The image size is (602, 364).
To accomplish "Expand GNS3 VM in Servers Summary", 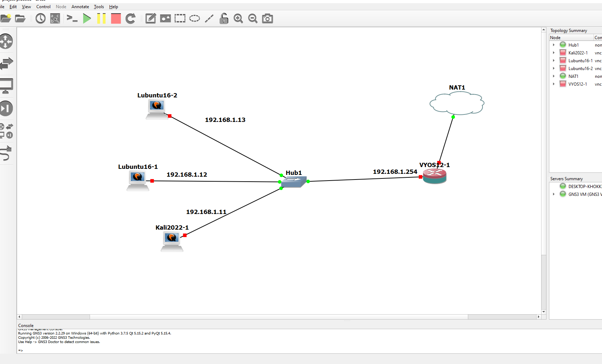I will pos(554,194).
